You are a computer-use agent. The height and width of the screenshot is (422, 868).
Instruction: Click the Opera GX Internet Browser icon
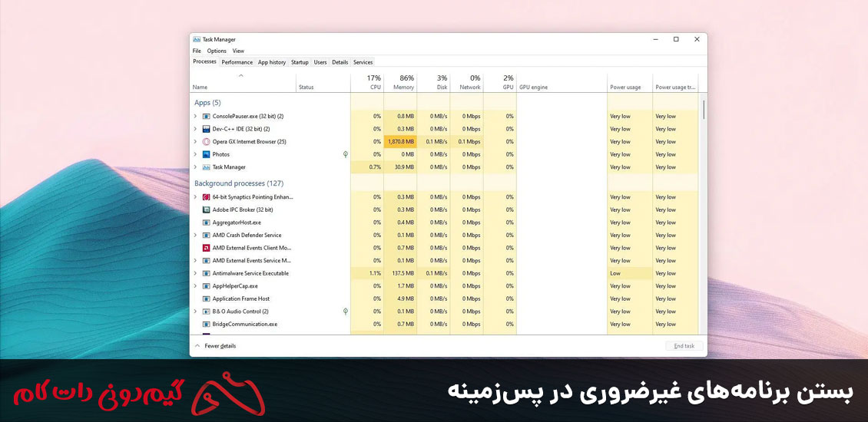pos(207,142)
